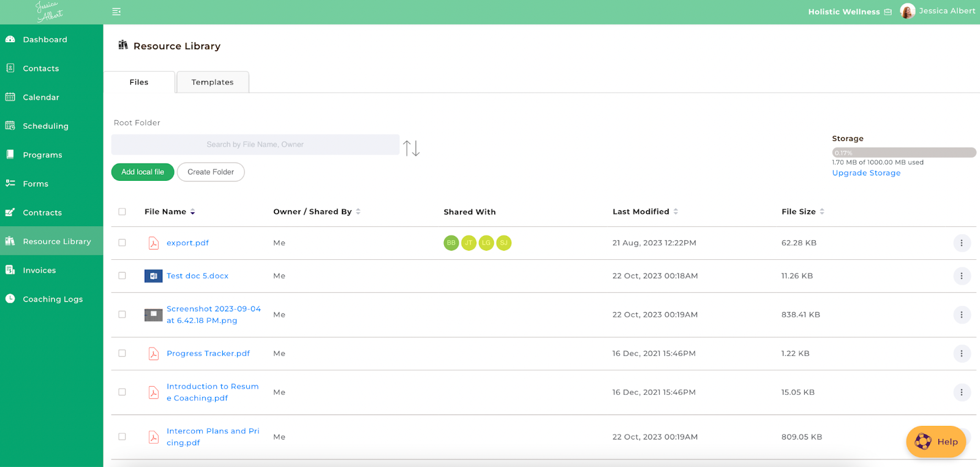
Task: Open Coaching Logs clock icon
Action: pyautogui.click(x=10, y=298)
